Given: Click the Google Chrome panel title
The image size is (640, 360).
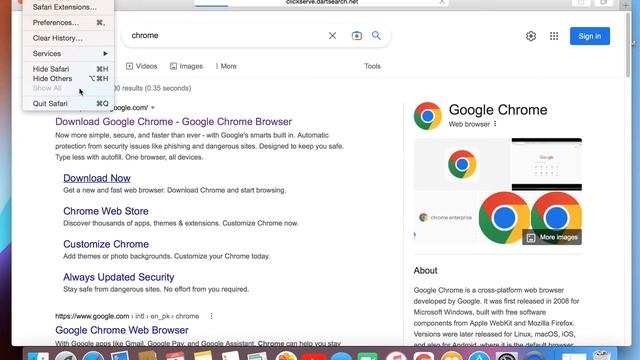Looking at the screenshot, I should (x=498, y=110).
